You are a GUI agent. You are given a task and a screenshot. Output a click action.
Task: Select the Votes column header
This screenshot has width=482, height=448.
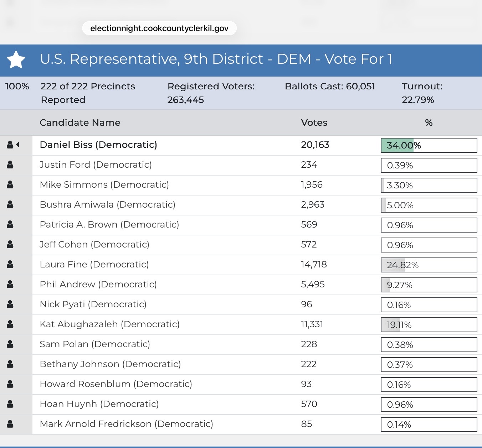point(314,123)
